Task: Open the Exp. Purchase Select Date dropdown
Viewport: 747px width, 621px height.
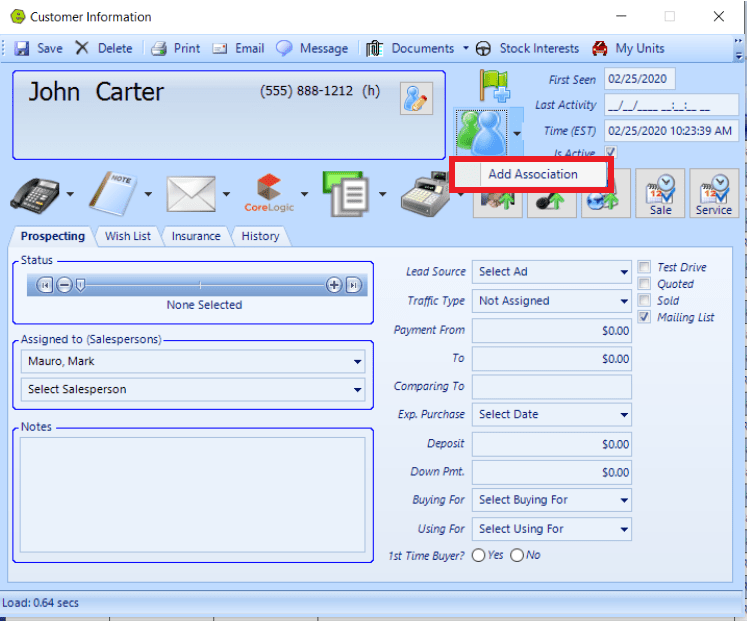Action: (552, 414)
